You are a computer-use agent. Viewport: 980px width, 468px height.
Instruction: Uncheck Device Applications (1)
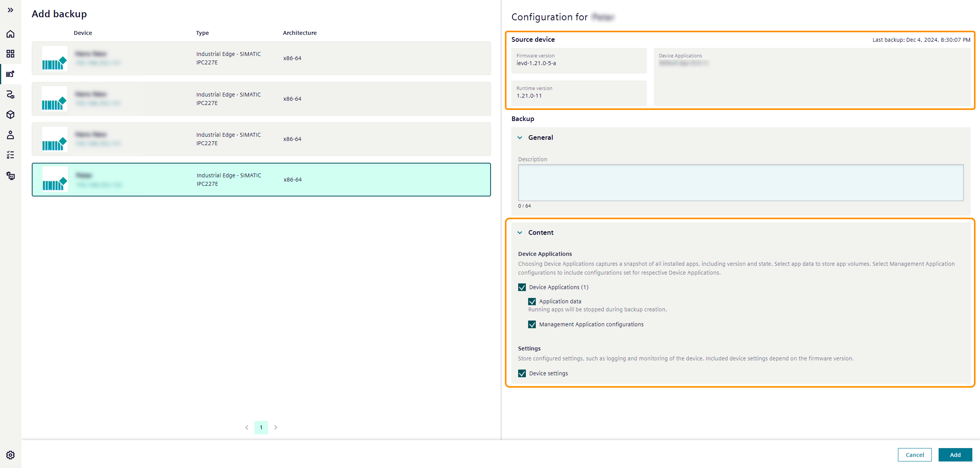[522, 288]
